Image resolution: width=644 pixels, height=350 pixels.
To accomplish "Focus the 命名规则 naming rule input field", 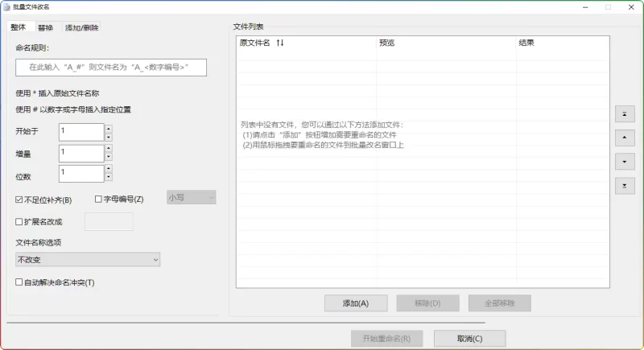I will pos(111,68).
